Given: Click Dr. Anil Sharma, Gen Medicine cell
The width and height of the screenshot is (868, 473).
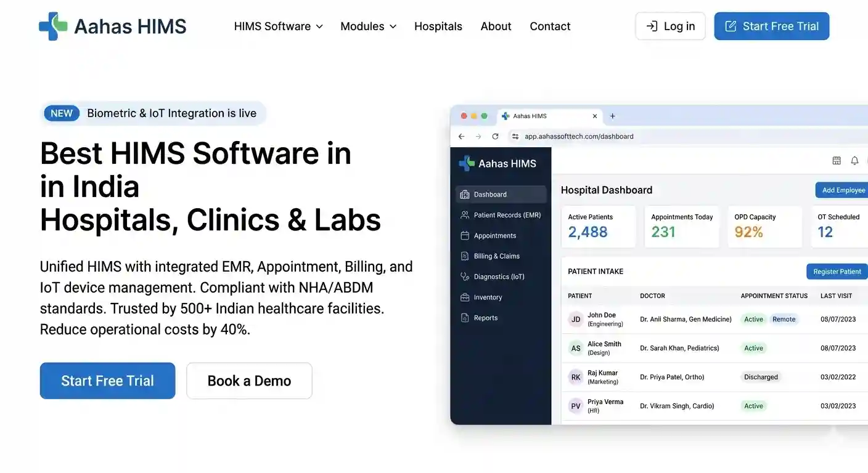Looking at the screenshot, I should [x=686, y=319].
